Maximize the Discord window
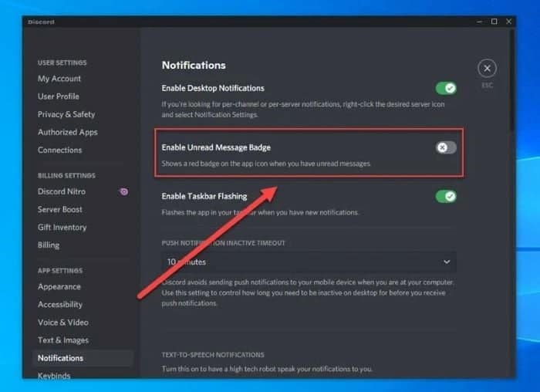 [x=494, y=22]
